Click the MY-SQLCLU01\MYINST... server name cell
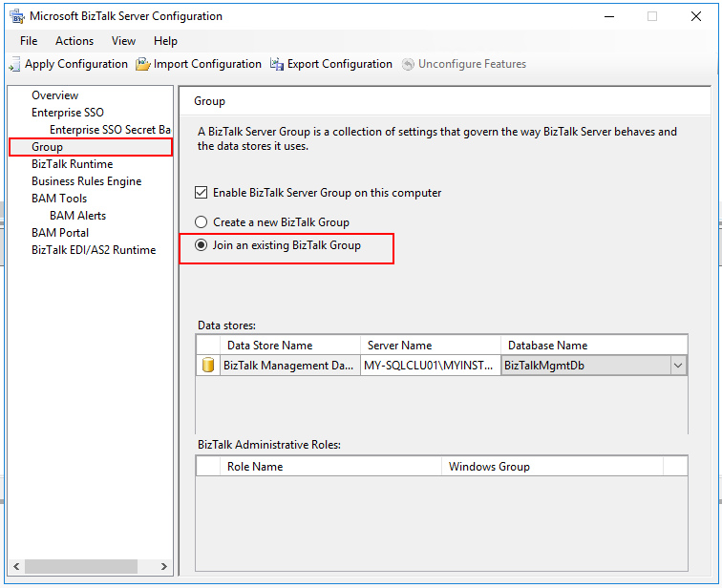 pos(431,366)
